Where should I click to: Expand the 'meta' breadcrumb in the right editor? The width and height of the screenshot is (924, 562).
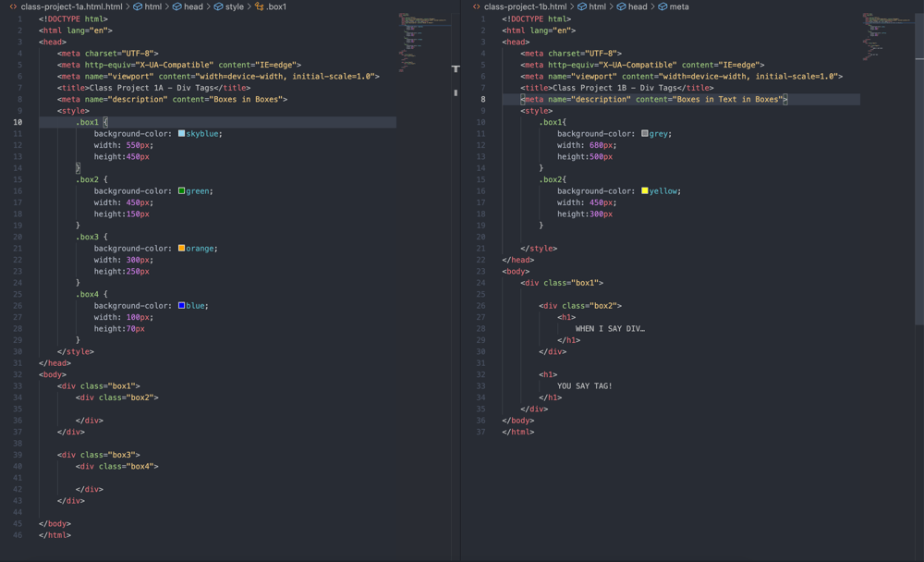pyautogui.click(x=679, y=6)
